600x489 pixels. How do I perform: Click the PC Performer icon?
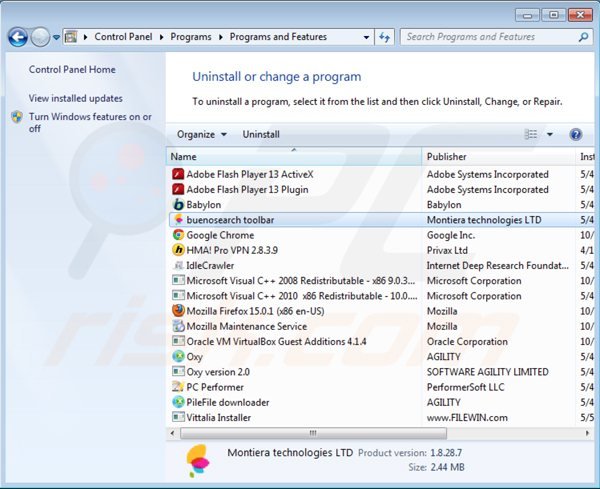(178, 387)
